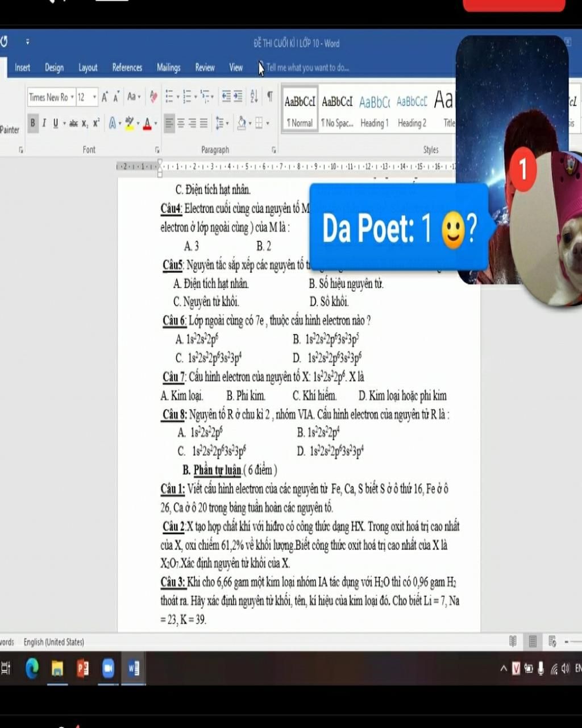Toggle Italic formatting button
This screenshot has height=728, width=582.
44,123
